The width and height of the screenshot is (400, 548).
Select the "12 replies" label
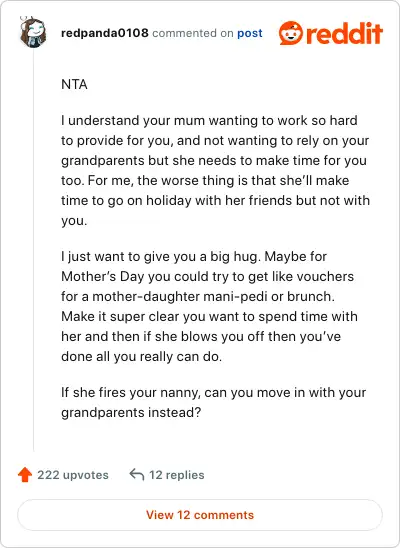tap(177, 475)
